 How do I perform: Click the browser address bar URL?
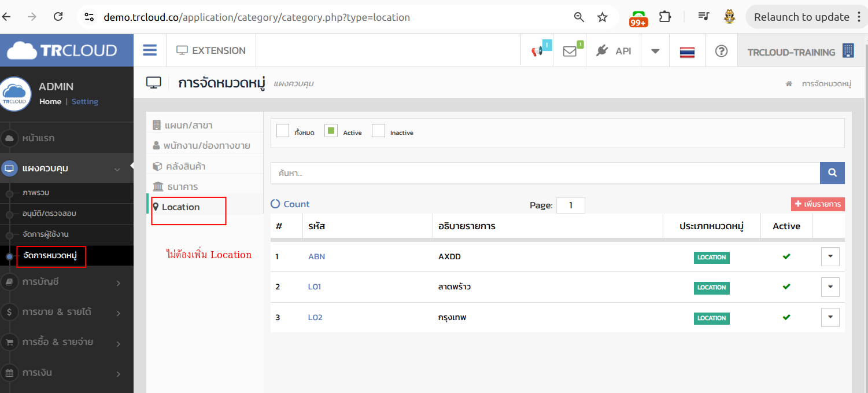(x=257, y=17)
